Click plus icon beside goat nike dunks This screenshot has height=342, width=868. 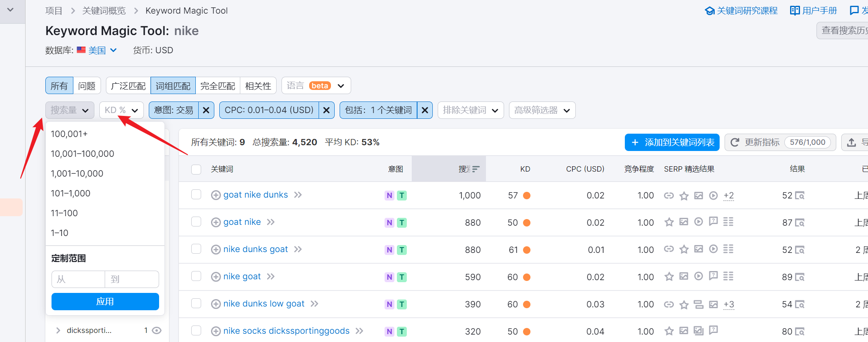(216, 195)
